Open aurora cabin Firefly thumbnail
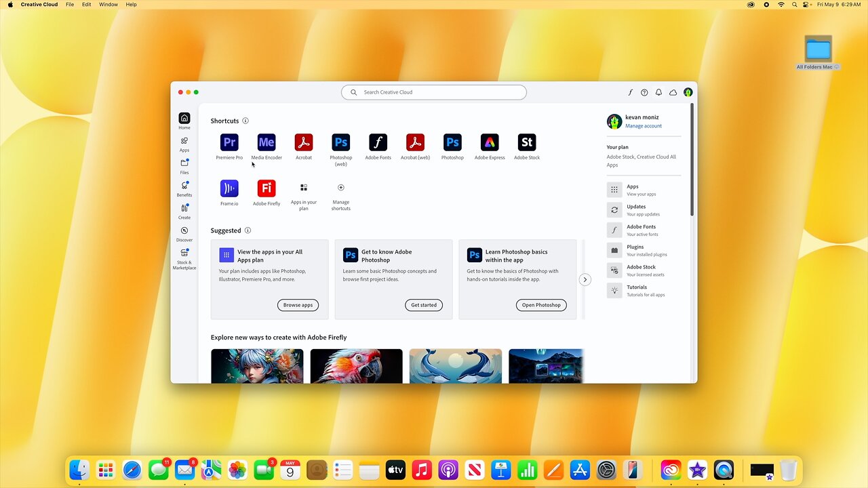 (x=547, y=366)
